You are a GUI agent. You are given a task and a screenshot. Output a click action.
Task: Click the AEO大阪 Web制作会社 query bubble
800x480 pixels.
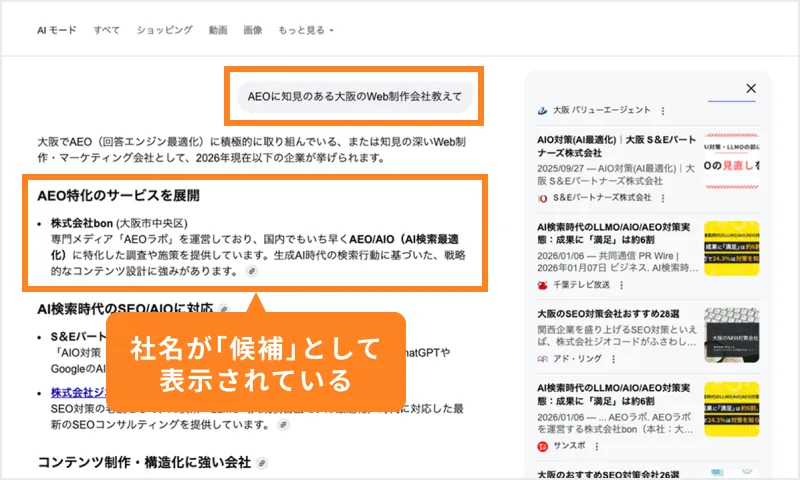click(354, 97)
